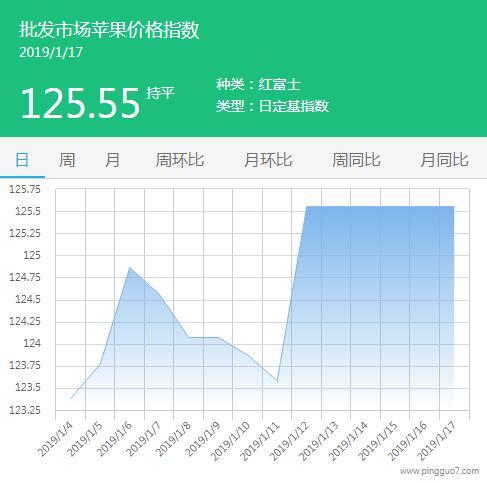This screenshot has height=483, width=487.
Task: Click the chart plateau start at 2019/1/12
Action: coord(306,207)
